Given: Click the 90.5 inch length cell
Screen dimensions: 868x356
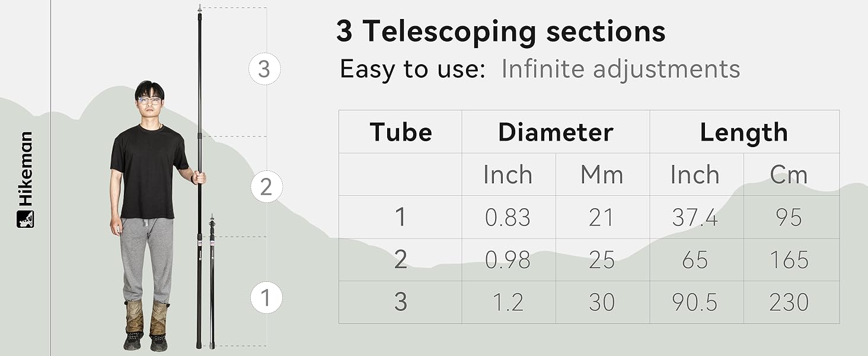Looking at the screenshot, I should click(x=695, y=303).
